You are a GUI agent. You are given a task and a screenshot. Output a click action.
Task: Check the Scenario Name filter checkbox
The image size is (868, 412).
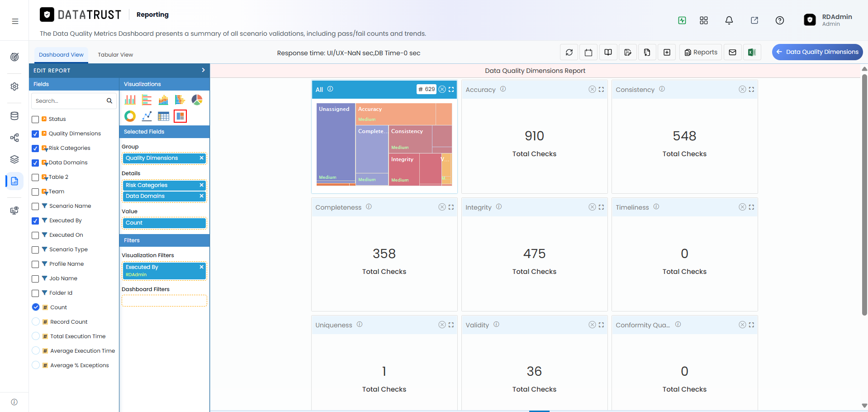point(35,206)
